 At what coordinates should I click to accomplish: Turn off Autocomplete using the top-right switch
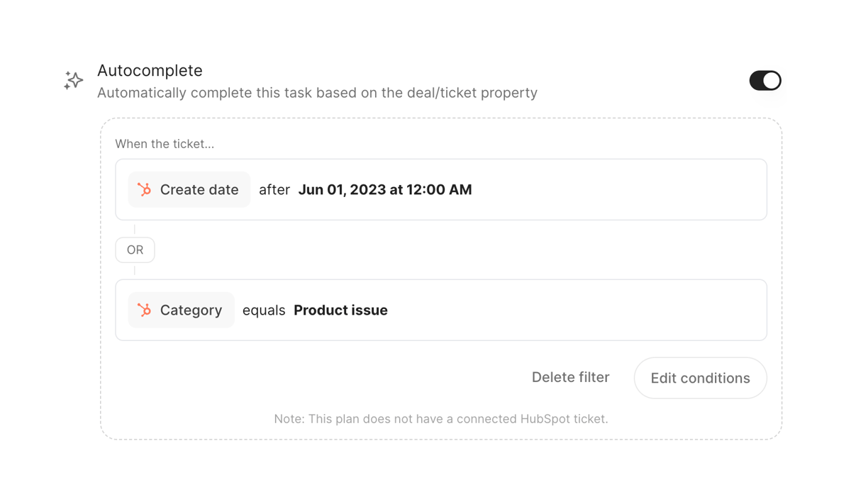[765, 81]
